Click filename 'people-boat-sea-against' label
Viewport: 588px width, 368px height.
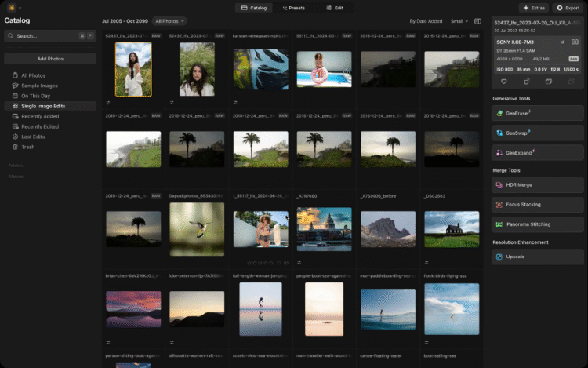pos(324,275)
